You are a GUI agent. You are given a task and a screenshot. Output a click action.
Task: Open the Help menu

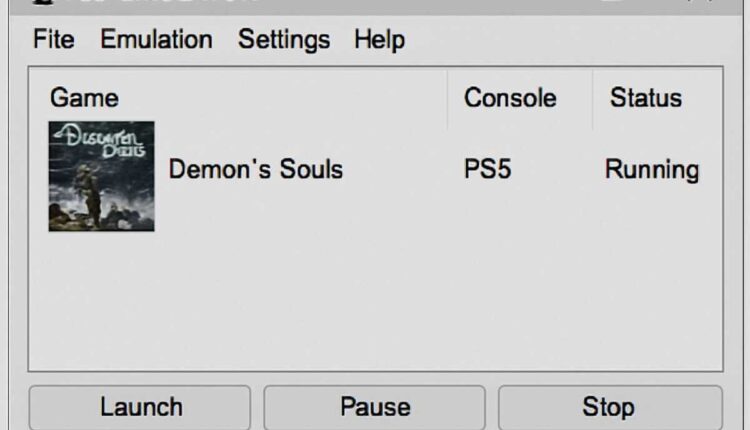click(x=379, y=40)
